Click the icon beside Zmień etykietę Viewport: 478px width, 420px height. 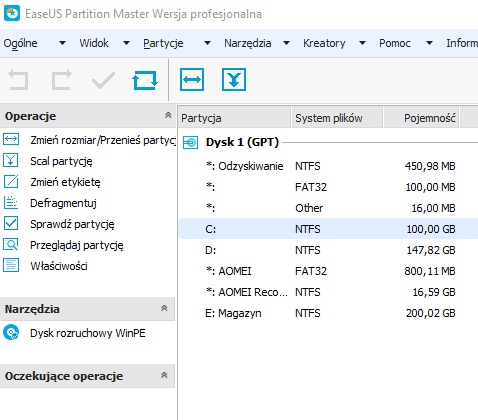click(11, 181)
